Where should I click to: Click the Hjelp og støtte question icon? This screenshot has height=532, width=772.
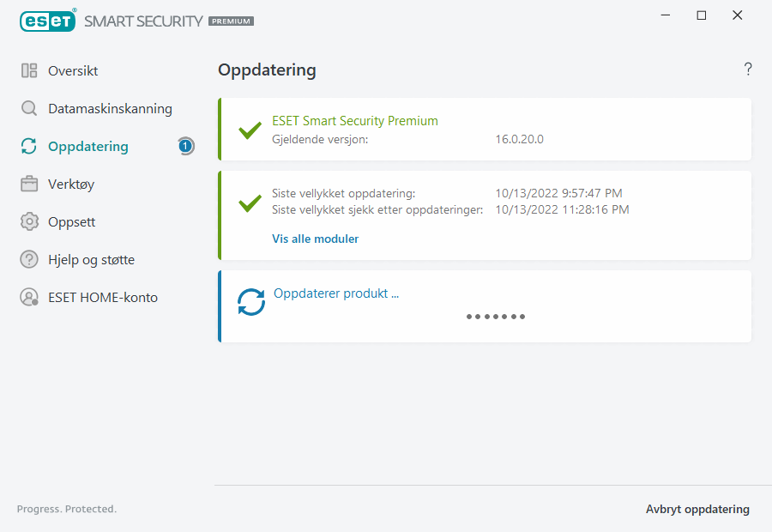tap(29, 260)
